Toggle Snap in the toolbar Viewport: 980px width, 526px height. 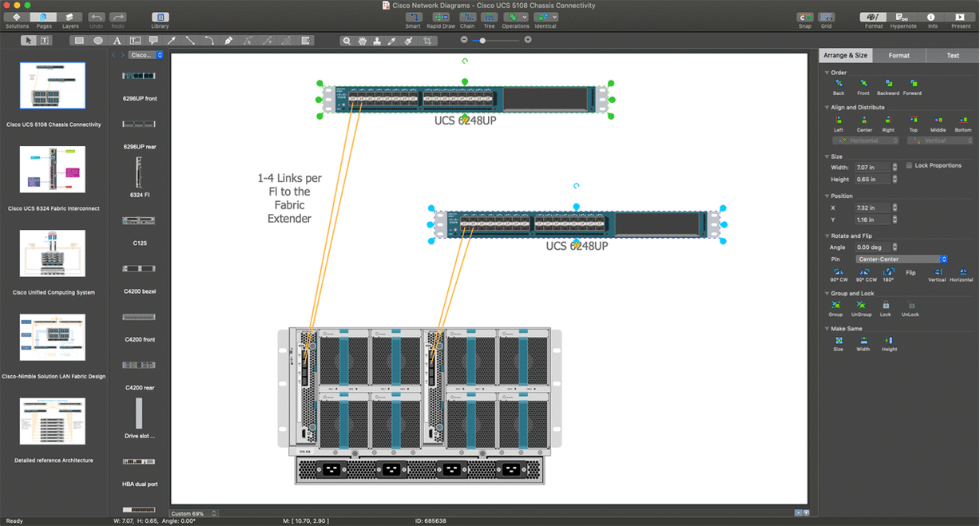(804, 17)
